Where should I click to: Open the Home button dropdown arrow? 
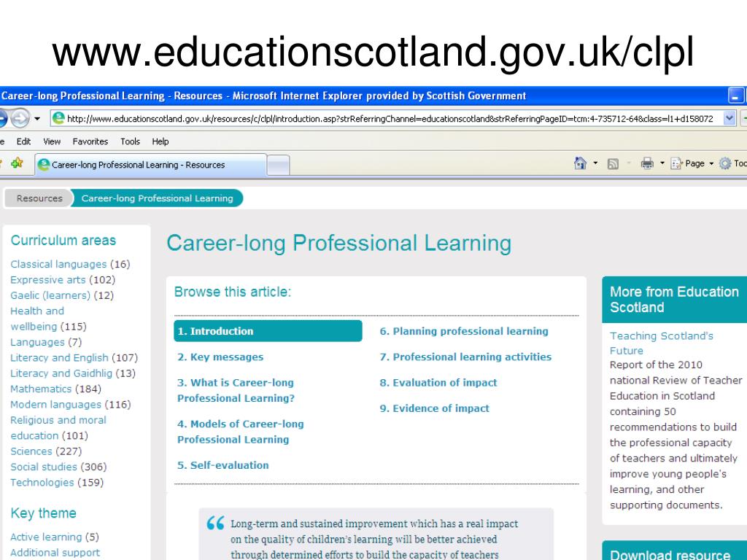(x=595, y=163)
